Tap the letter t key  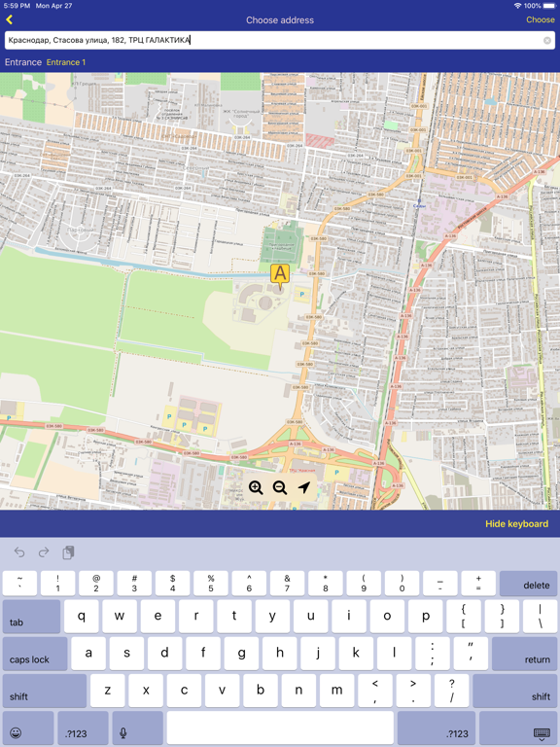[x=234, y=617]
